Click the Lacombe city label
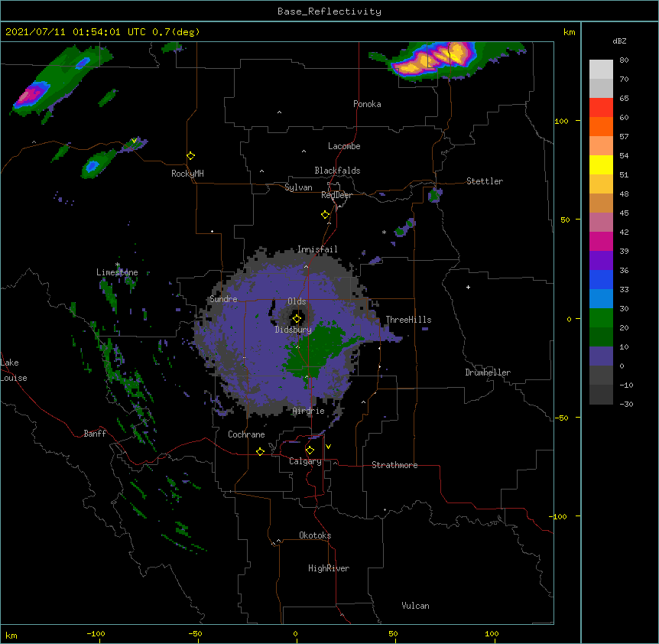The width and height of the screenshot is (659, 644). 344,146
